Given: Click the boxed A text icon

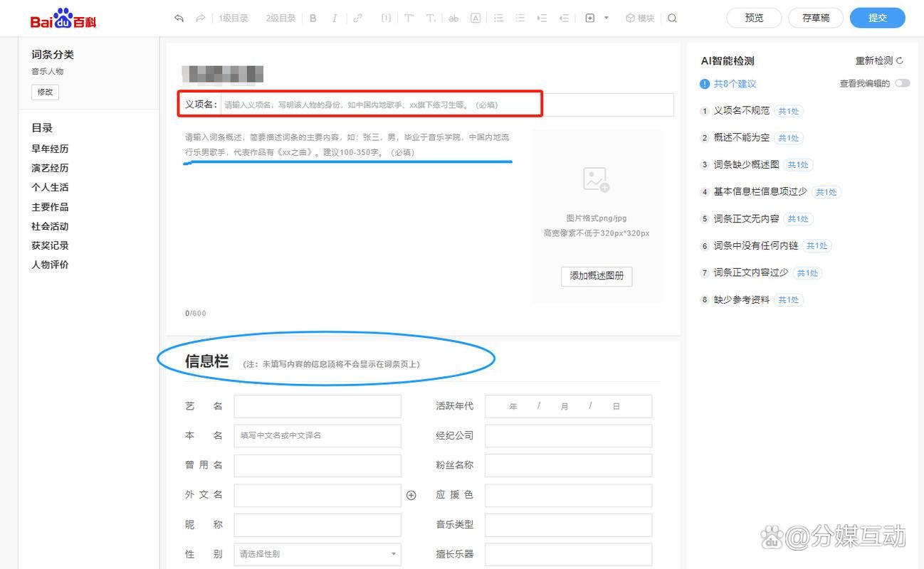Looking at the screenshot, I should [476, 18].
